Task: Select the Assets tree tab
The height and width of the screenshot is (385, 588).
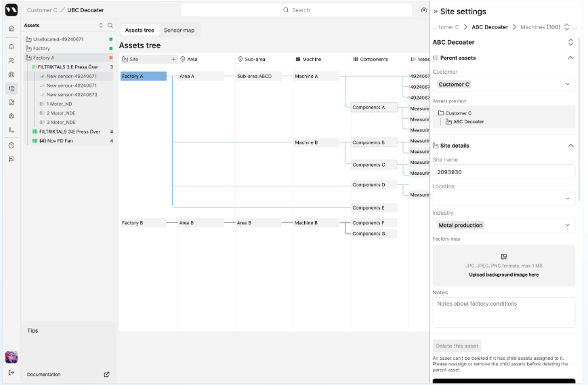Action: coord(140,31)
